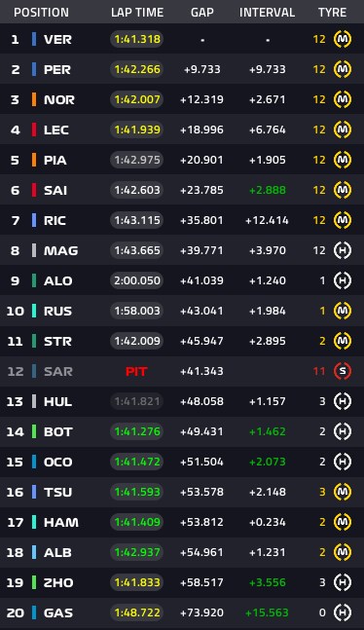Open the PER driver row
This screenshot has width=364, height=630.
click(182, 69)
